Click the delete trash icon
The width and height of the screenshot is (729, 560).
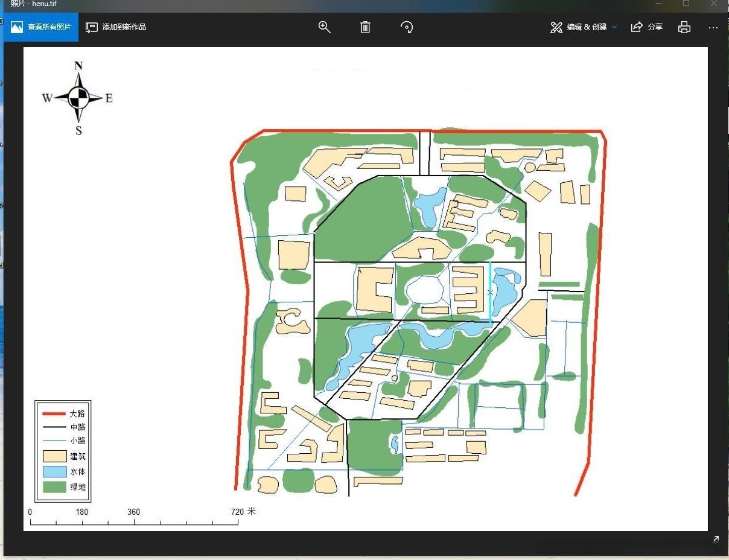point(365,27)
